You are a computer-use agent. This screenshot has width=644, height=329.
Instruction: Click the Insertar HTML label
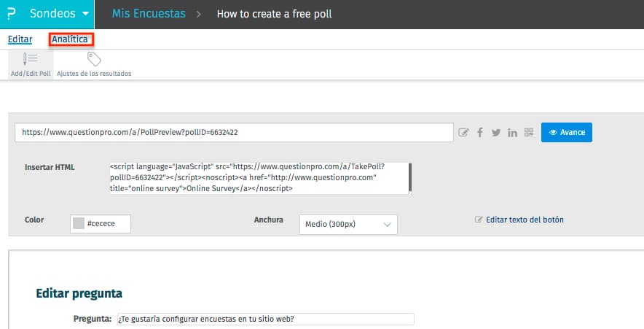click(50, 167)
